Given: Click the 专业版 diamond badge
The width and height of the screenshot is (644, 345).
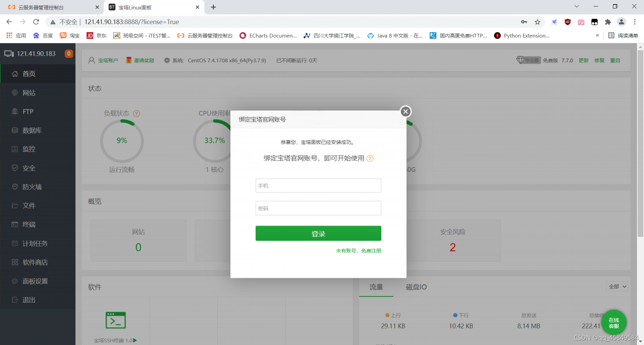Looking at the screenshot, I should click(x=528, y=60).
